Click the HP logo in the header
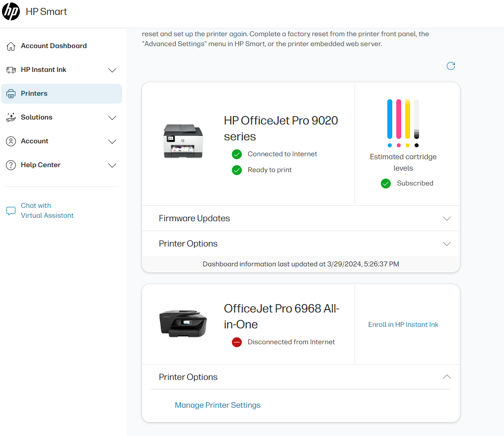This screenshot has width=504, height=436. (x=11, y=11)
